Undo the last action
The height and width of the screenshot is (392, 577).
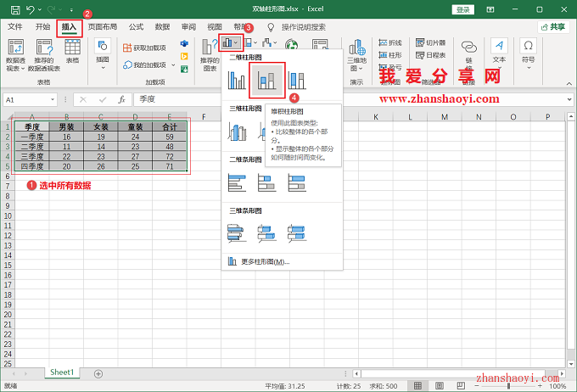coord(31,9)
